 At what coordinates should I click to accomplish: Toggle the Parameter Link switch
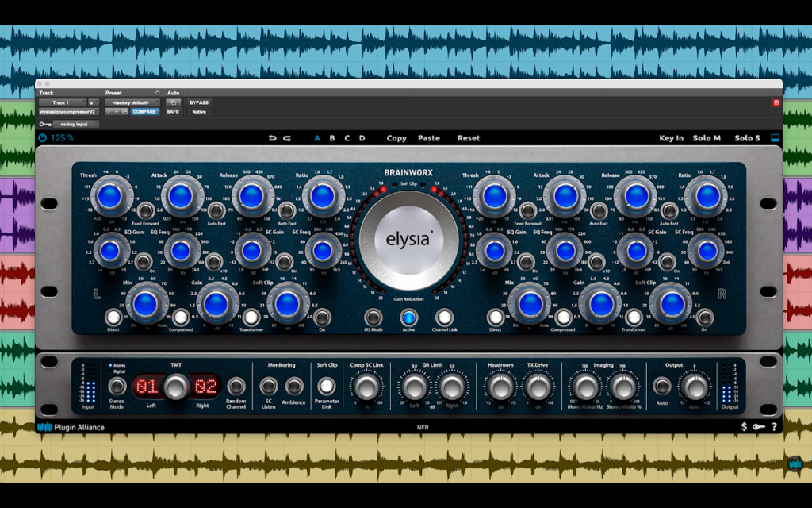coord(326,387)
